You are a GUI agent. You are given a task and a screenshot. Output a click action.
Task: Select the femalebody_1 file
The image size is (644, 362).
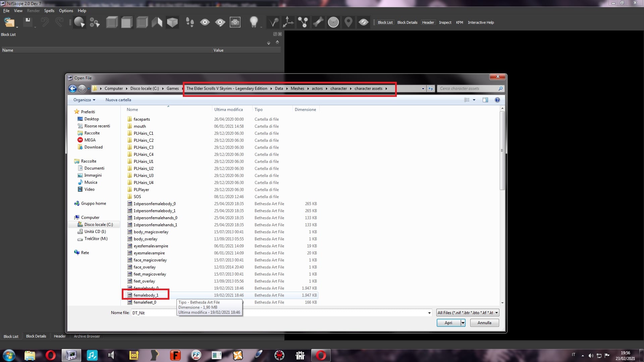click(x=146, y=295)
